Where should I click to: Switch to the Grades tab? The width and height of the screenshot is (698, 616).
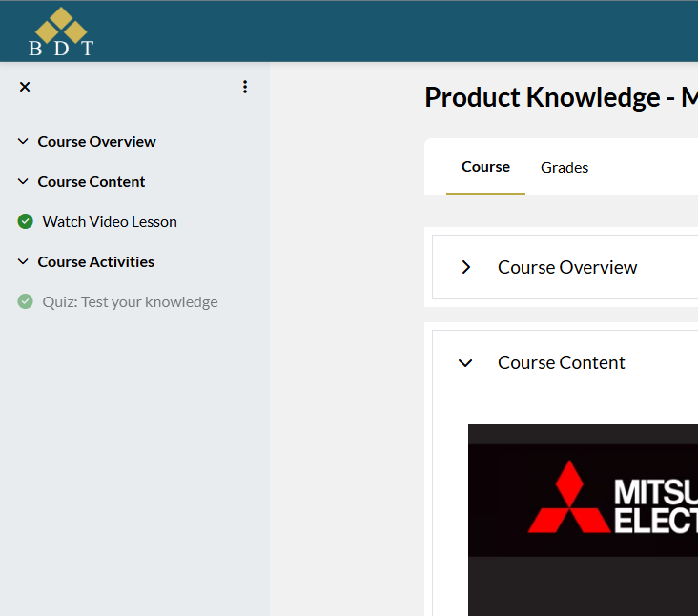(x=565, y=168)
